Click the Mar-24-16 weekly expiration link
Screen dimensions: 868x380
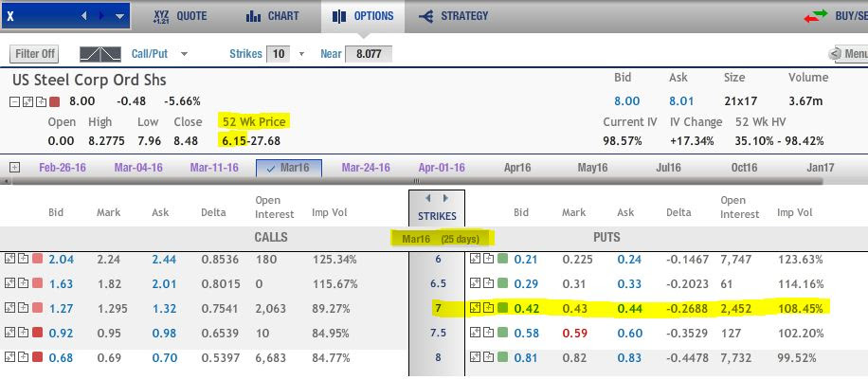point(366,168)
